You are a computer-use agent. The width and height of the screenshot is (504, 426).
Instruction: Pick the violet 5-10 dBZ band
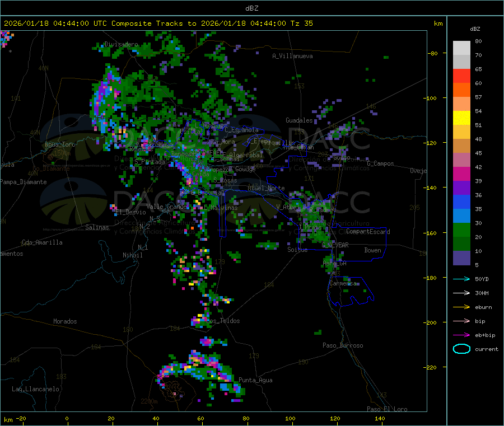coord(461,258)
